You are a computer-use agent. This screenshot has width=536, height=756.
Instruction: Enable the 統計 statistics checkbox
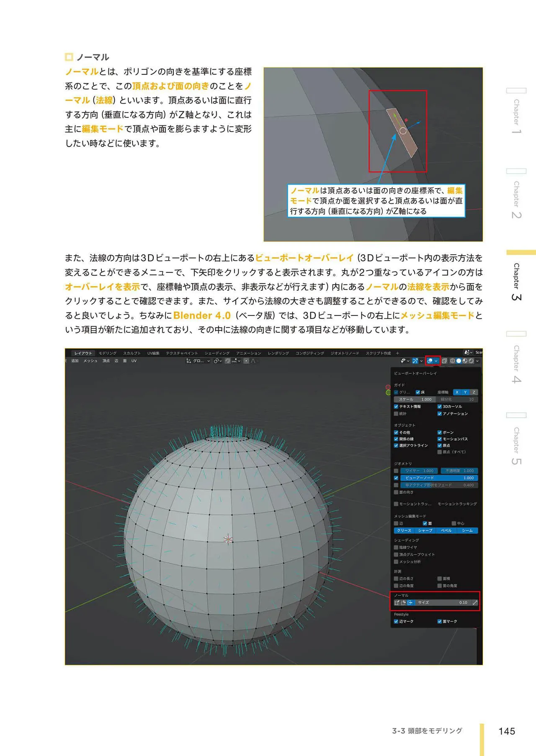(x=396, y=414)
